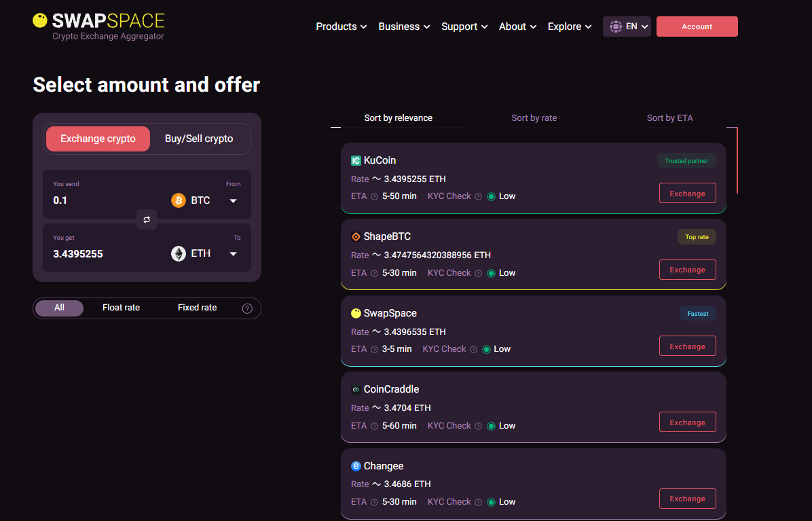Click the Bitcoin coin icon
Viewport: 812px width, 521px height.
179,200
